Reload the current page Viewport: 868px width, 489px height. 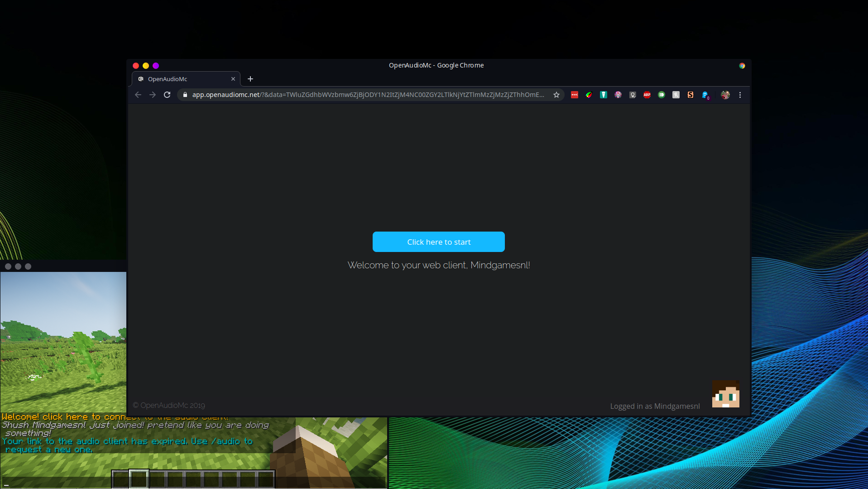click(x=167, y=95)
